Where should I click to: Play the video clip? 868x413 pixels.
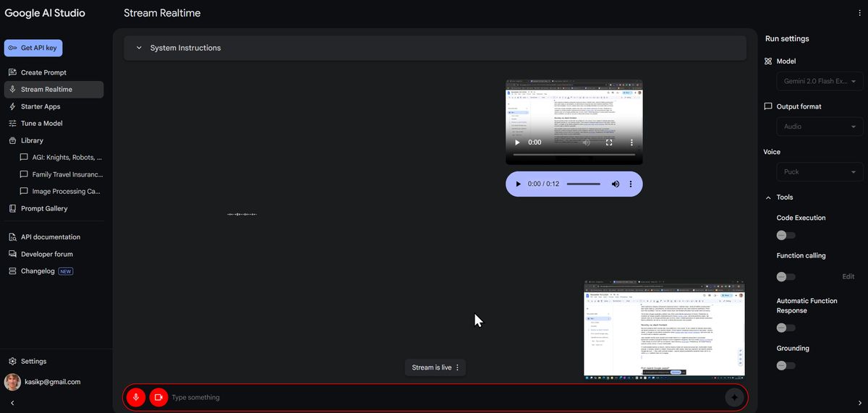517,142
